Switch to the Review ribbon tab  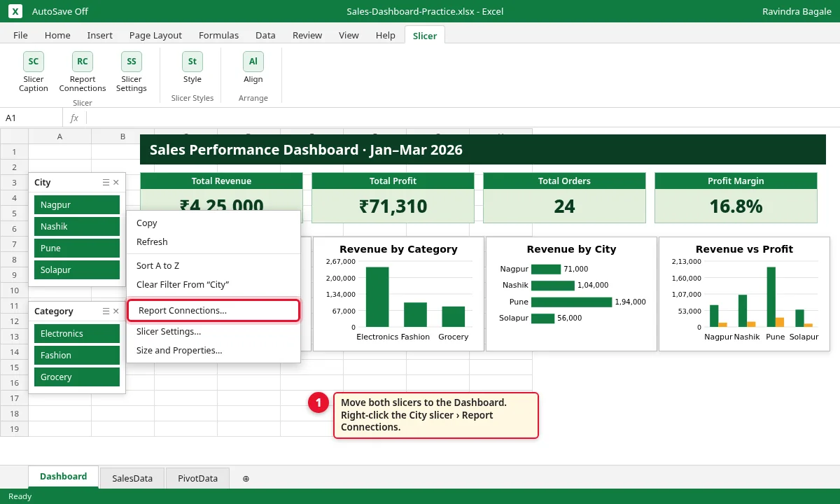307,35
